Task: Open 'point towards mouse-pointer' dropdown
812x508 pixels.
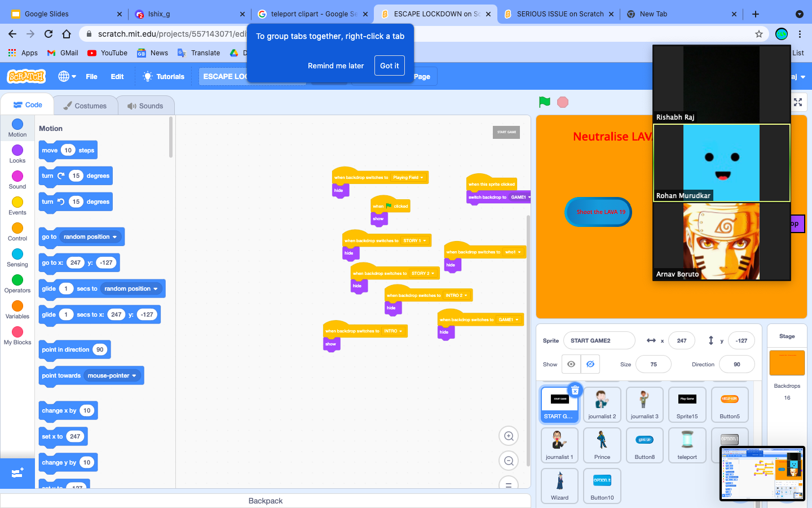Action: tap(112, 376)
